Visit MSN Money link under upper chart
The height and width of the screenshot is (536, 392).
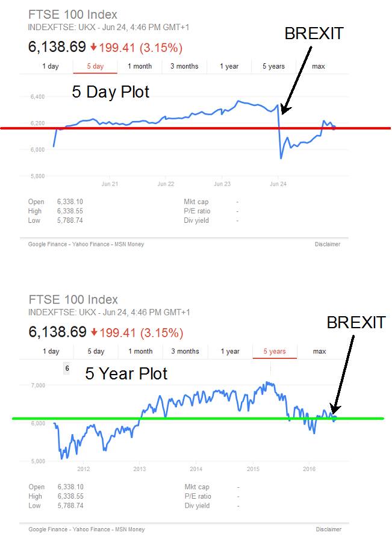[x=128, y=244]
